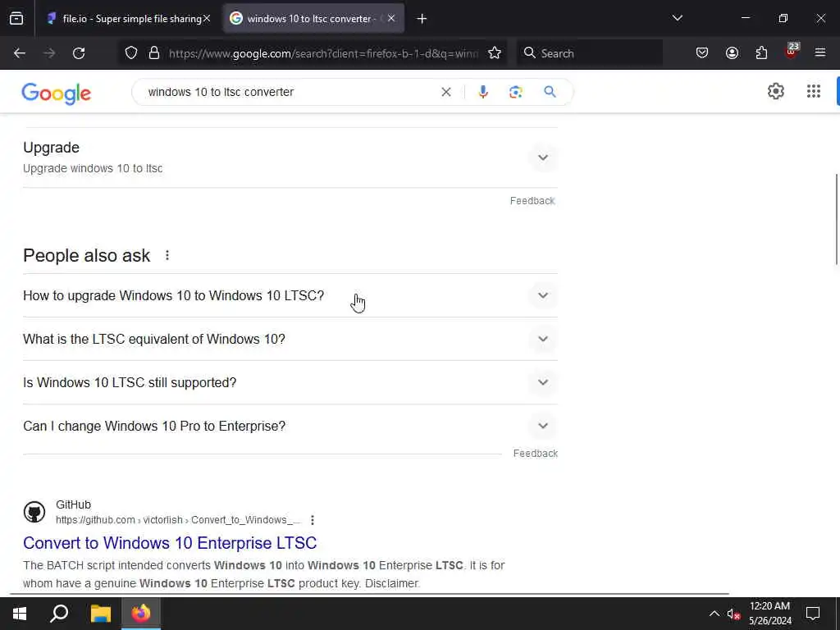
Task: Open the Firefox account icon
Action: tap(732, 53)
